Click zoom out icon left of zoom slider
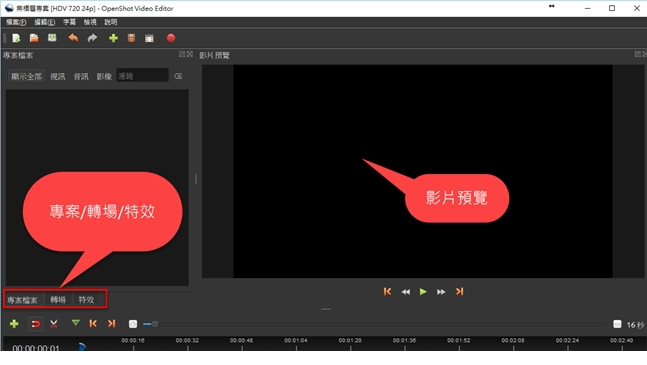This screenshot has height=365, width=647. click(133, 324)
